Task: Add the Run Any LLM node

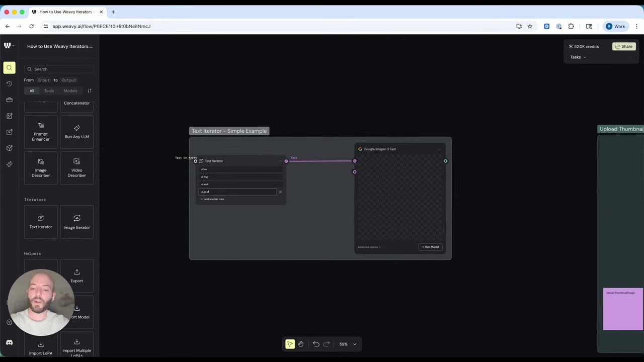Action: (76, 132)
